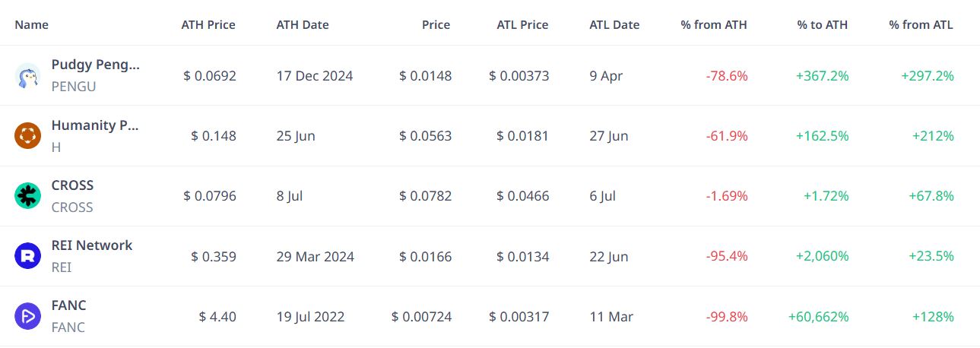Open the REI Network coin name link
This screenshot has height=348, width=980.
point(92,245)
